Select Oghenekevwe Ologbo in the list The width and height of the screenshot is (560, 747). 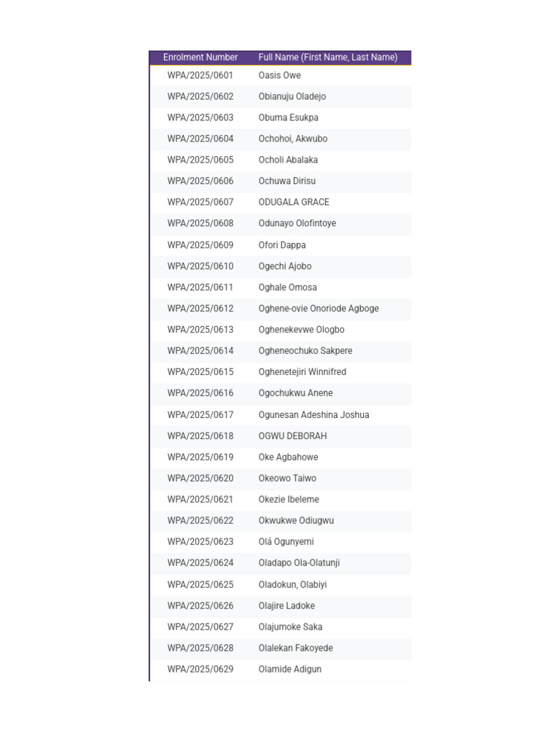[x=301, y=330]
